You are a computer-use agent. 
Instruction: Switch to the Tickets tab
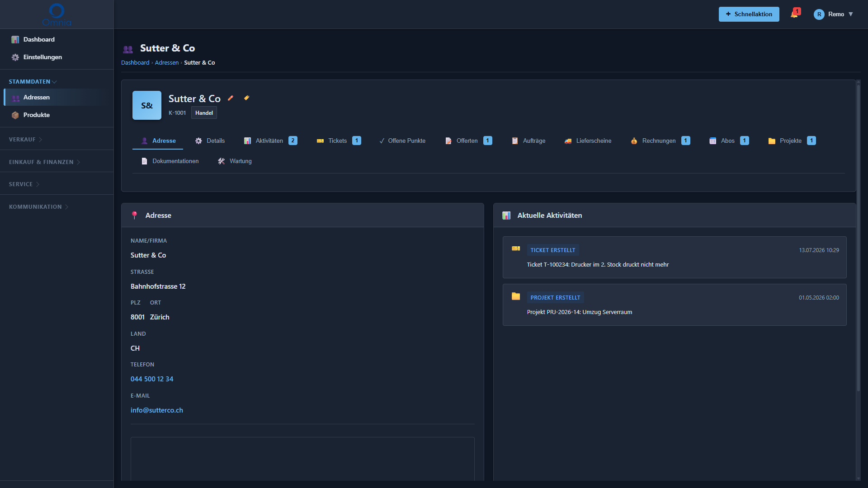pyautogui.click(x=339, y=141)
